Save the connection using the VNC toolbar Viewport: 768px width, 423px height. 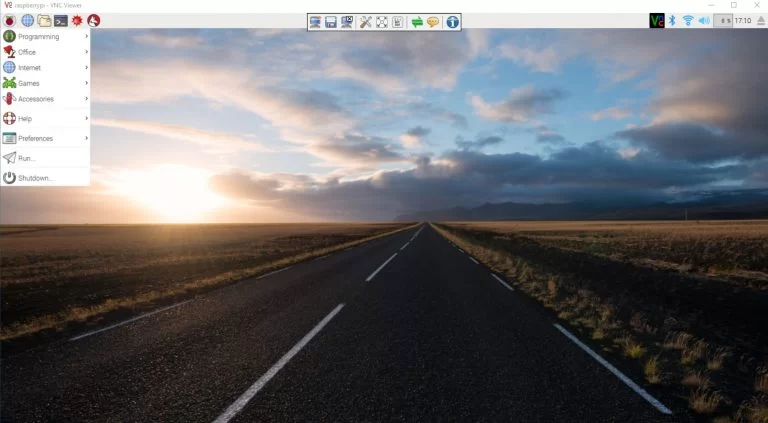331,21
